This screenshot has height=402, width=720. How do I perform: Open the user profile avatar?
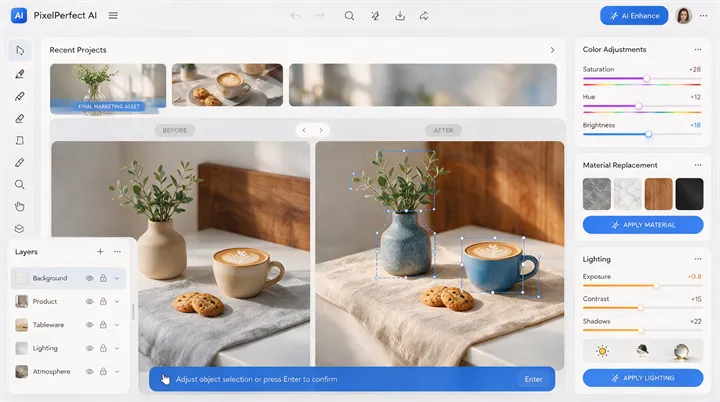683,16
